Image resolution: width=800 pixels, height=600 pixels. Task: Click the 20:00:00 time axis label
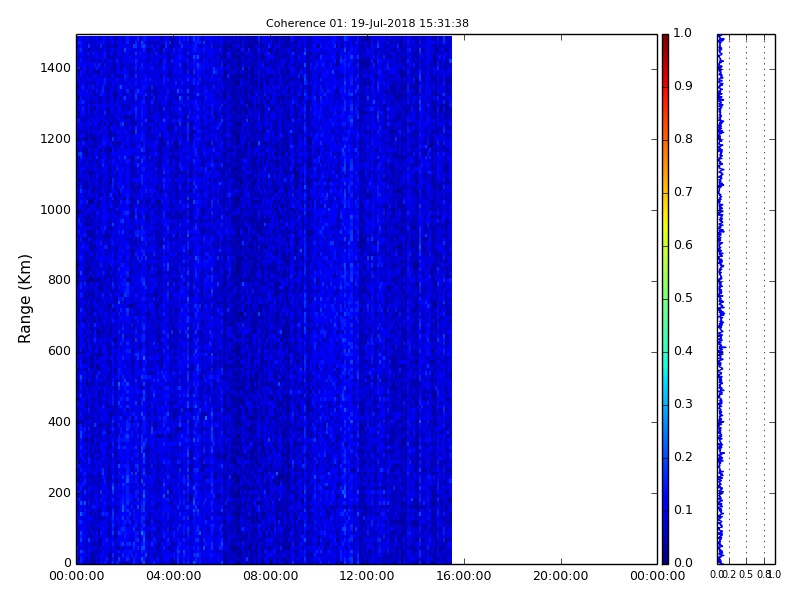[x=561, y=576]
